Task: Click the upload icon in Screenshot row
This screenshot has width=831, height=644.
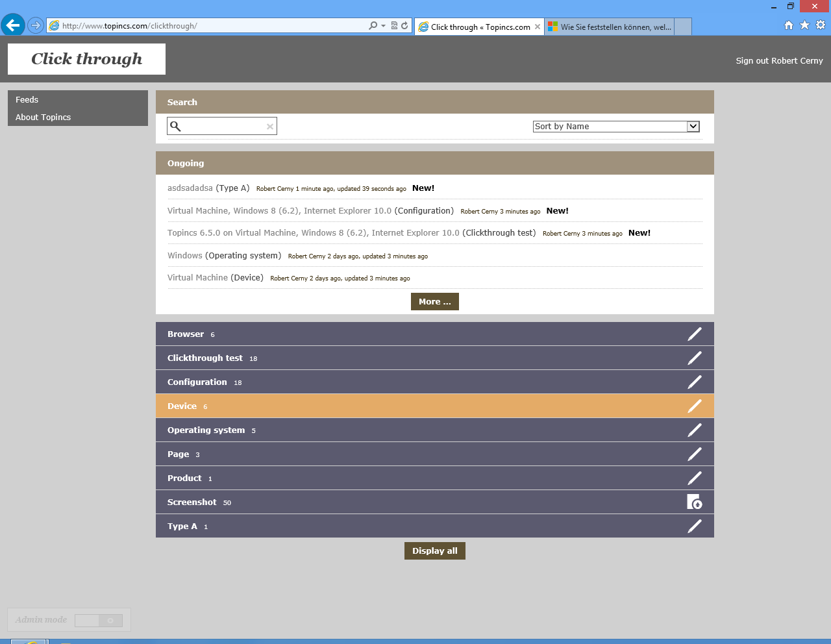Action: (694, 502)
